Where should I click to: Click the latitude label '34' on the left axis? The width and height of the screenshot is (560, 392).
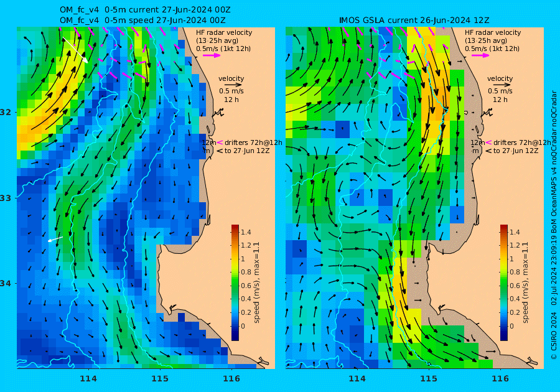pos(6,284)
